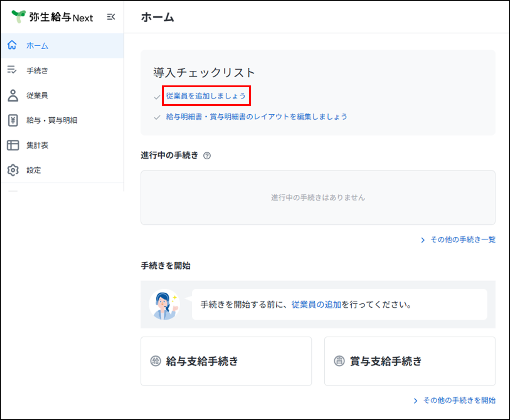Click the 設定 gear icon in the sidebar
510x420 pixels.
point(13,170)
